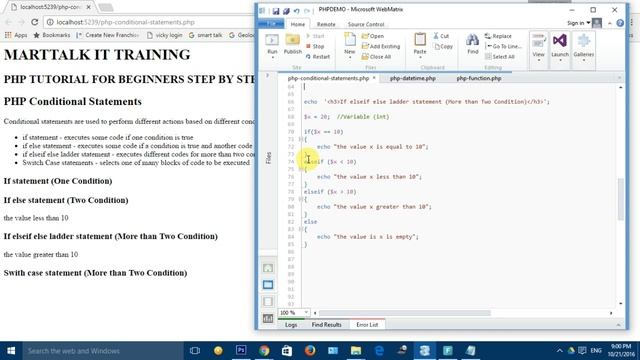Open the Error List bottom tab
The image size is (640, 360).
pos(367,325)
